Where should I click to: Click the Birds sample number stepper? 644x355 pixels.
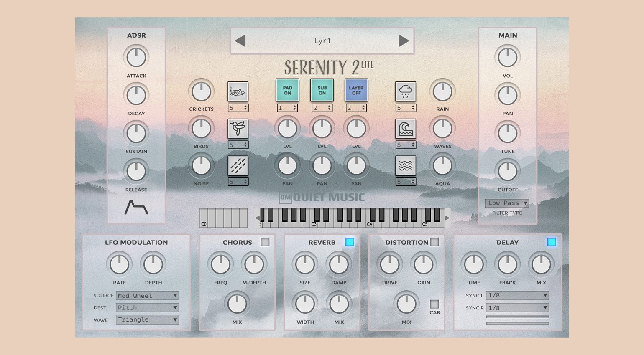click(x=238, y=145)
